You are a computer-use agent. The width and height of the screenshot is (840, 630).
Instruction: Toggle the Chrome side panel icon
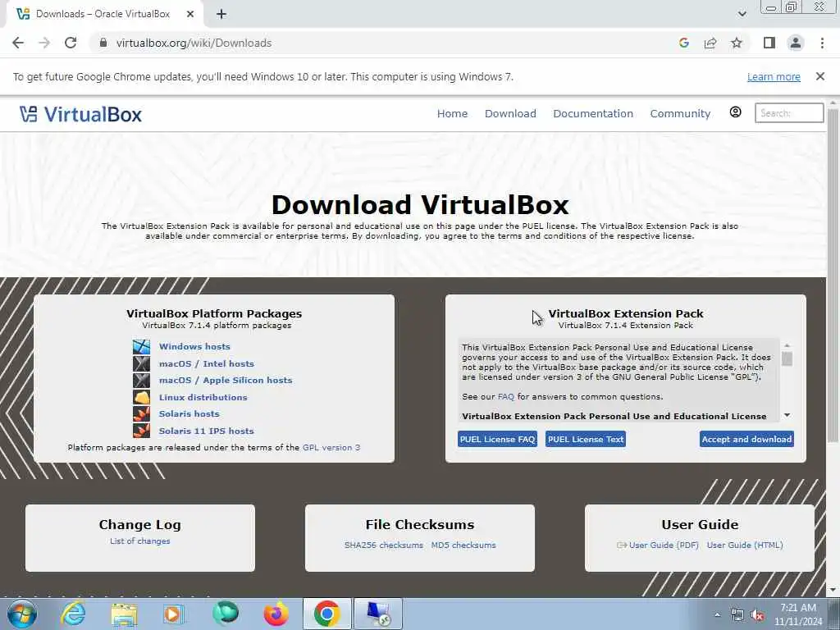point(769,43)
